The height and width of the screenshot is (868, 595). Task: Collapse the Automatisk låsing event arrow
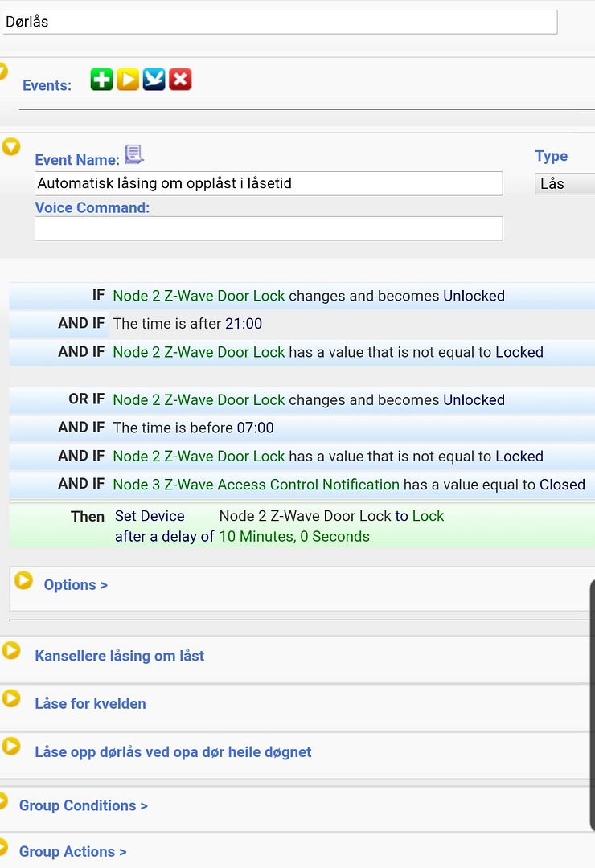click(11, 147)
